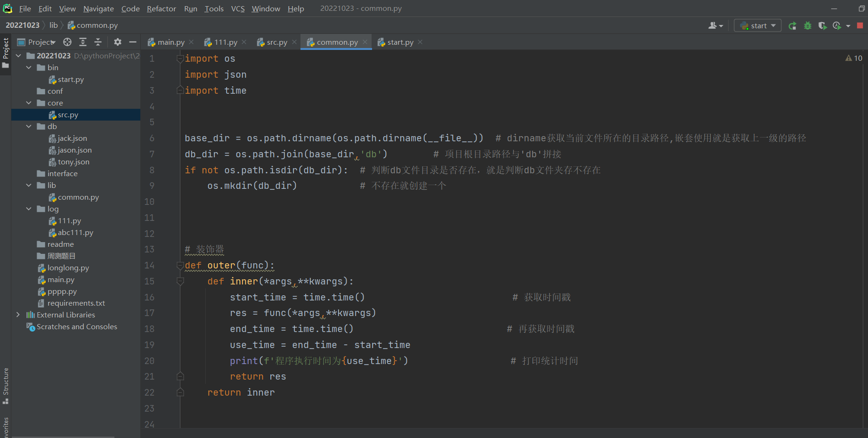Click the 'lib' breadcrumb in the navigation bar
The image size is (868, 438).
coord(54,25)
